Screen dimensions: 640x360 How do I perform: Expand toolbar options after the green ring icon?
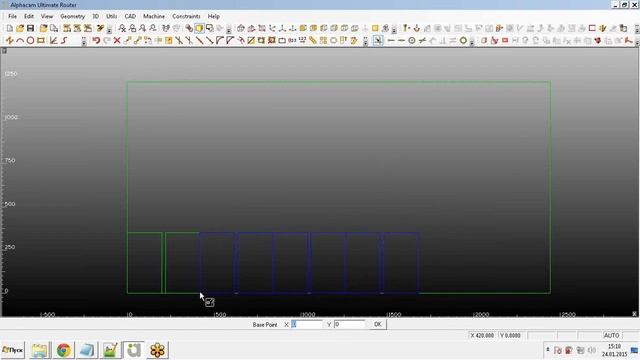click(x=472, y=41)
